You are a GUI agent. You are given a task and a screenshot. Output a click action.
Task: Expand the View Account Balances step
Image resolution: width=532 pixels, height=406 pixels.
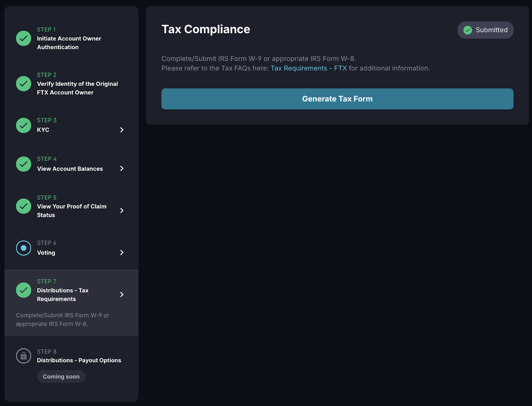point(122,168)
